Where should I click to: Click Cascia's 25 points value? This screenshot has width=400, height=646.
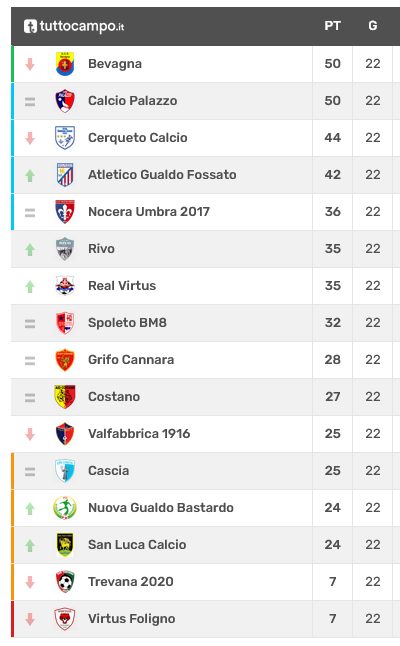(332, 470)
